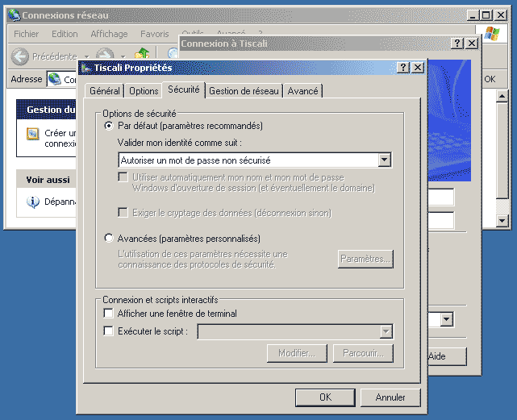Click the address bar network icon
This screenshot has width=517, height=420.
pyautogui.click(x=54, y=79)
